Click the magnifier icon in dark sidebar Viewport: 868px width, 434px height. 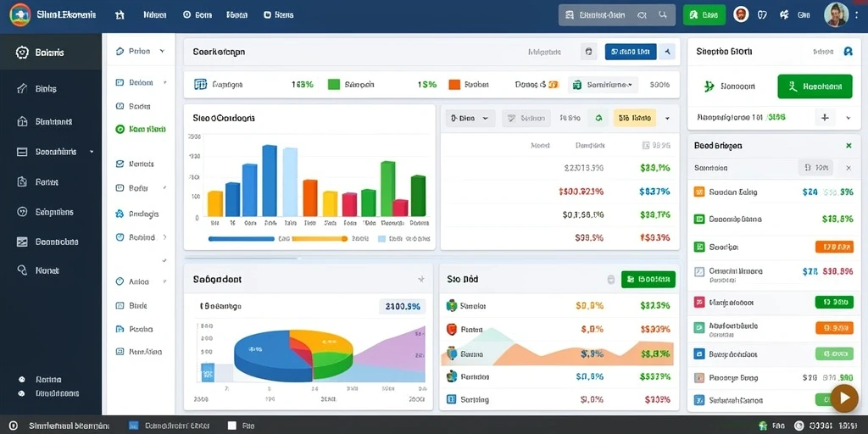[22, 270]
